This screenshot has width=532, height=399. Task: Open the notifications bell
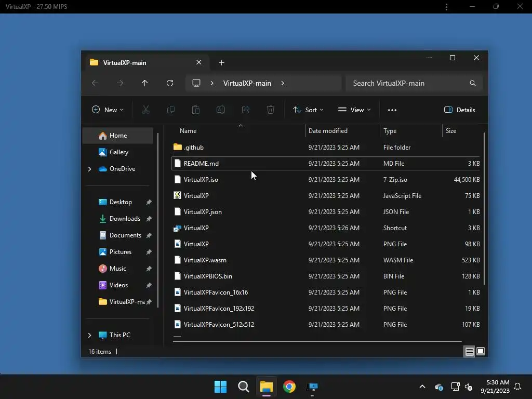518,387
